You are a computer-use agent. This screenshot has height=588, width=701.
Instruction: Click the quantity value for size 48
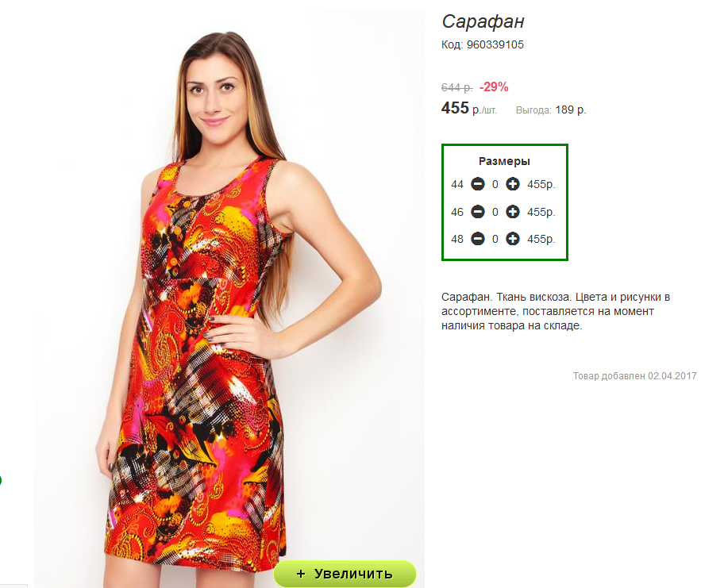(495, 240)
